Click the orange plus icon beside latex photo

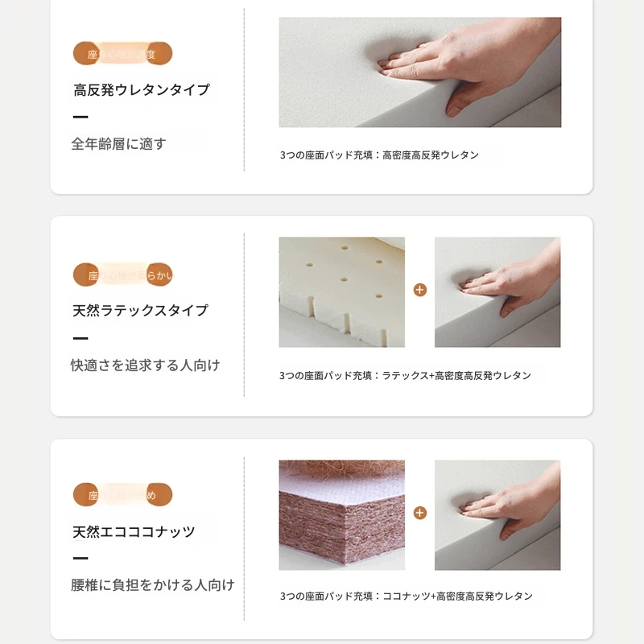pyautogui.click(x=419, y=290)
